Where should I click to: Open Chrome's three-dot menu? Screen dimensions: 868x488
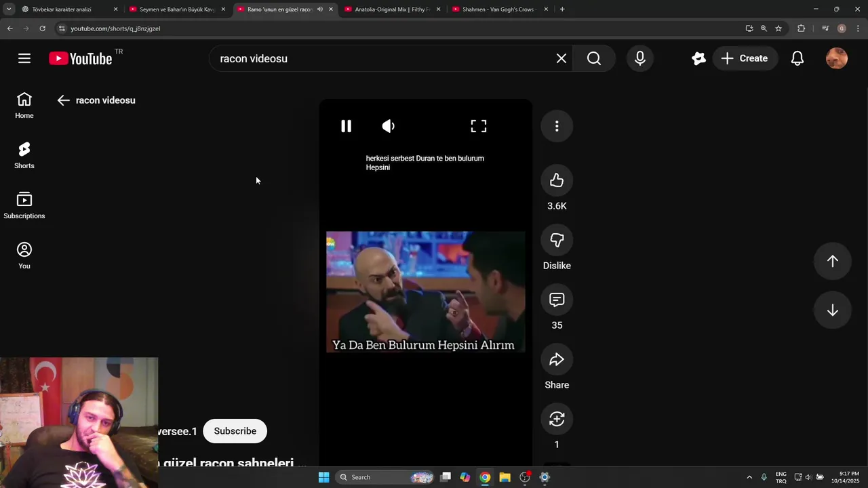pos(859,28)
